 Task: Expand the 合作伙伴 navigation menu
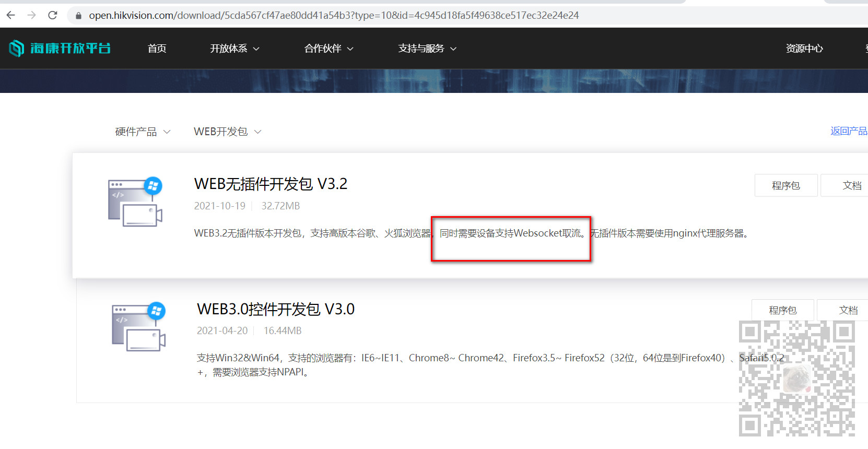pyautogui.click(x=329, y=49)
